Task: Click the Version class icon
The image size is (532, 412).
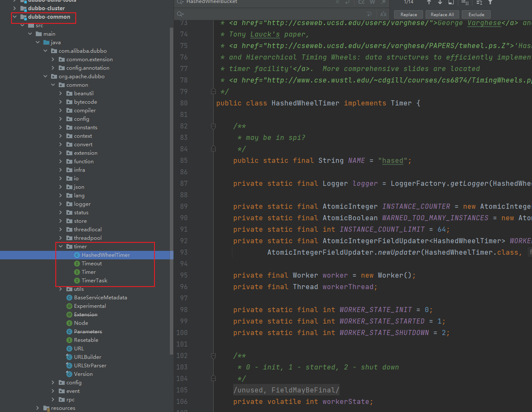Action: (69, 374)
